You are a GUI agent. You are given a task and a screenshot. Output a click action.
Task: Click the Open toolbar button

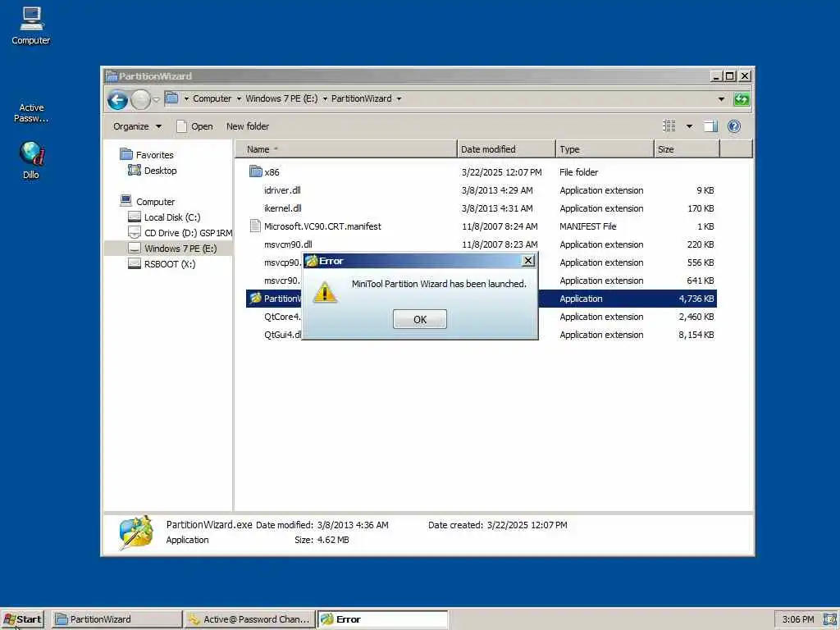point(195,126)
